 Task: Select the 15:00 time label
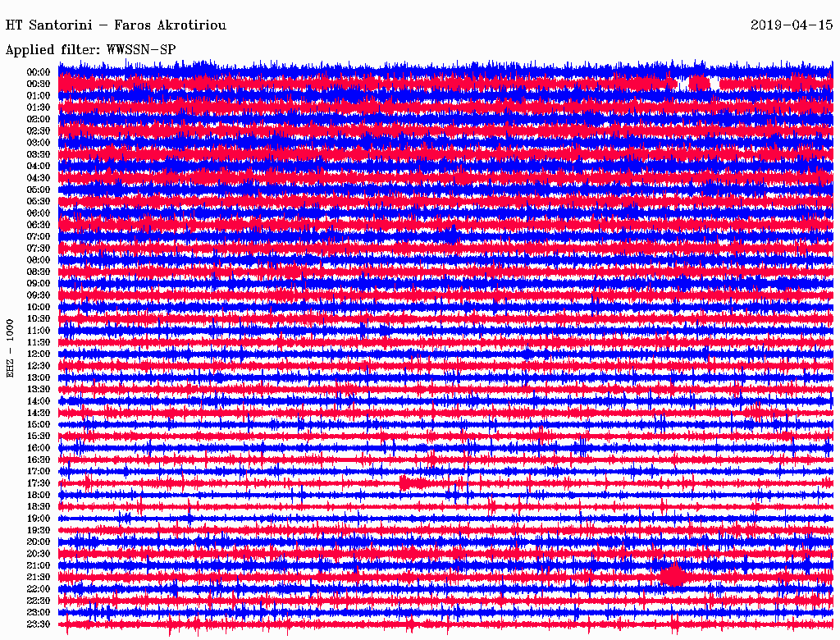39,424
